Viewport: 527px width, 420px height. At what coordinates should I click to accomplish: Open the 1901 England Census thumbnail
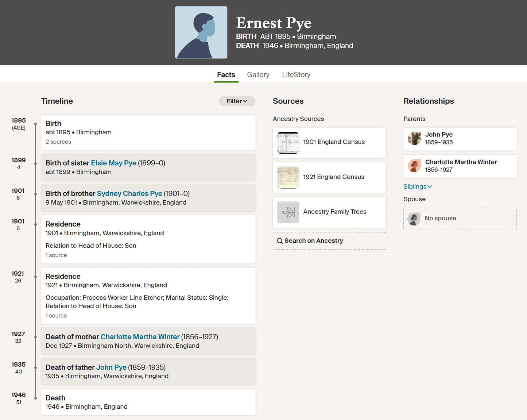click(288, 143)
